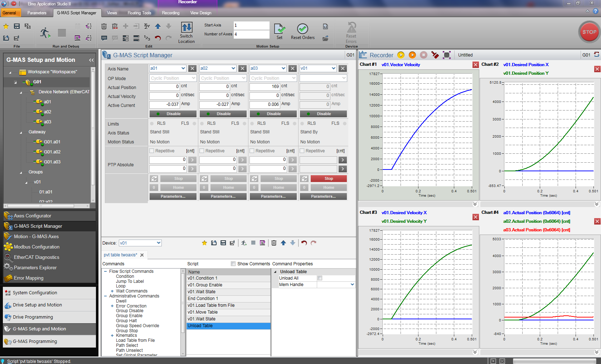Screen dimensions: 601x364
Task: Collapse Flow Script Commands tree node
Action: [x=106, y=271]
